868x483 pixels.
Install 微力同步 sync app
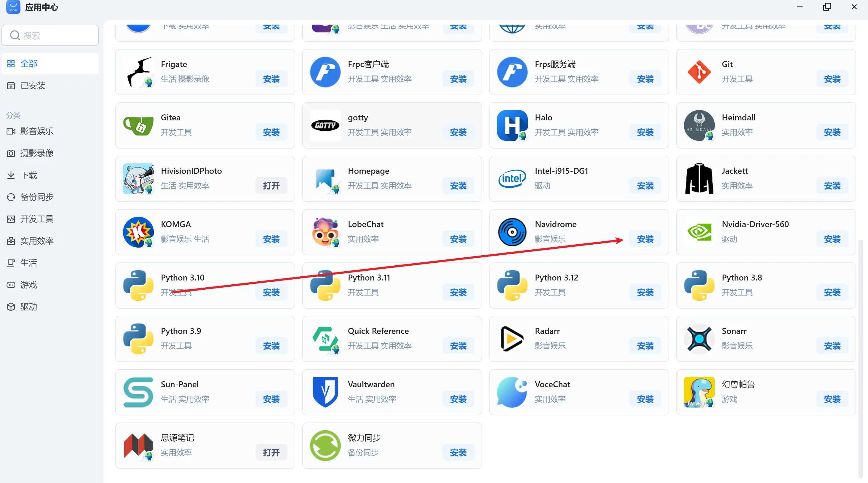[x=458, y=453]
